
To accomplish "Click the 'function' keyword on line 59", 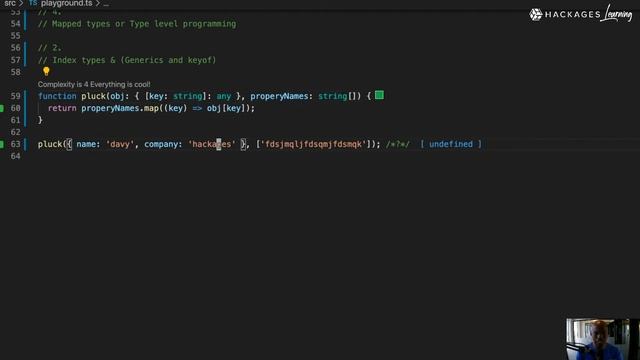I will 57,96.
